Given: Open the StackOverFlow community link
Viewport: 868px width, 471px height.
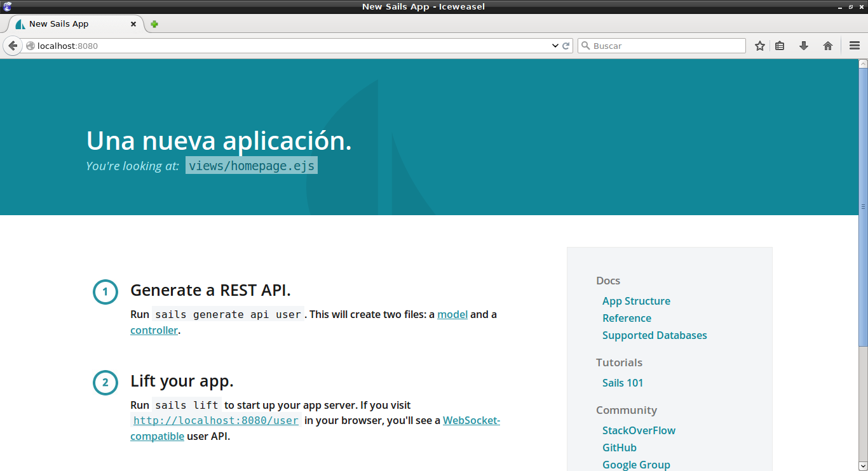Looking at the screenshot, I should coord(639,430).
